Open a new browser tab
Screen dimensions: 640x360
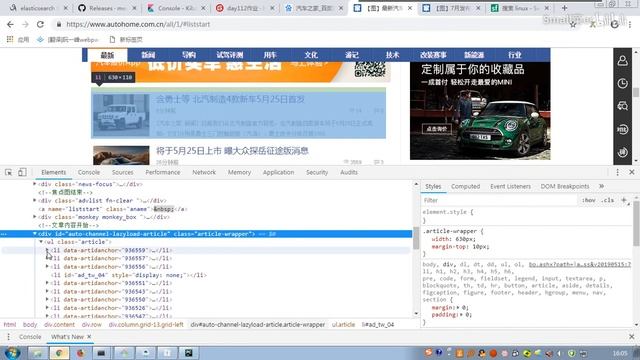tap(564, 8)
